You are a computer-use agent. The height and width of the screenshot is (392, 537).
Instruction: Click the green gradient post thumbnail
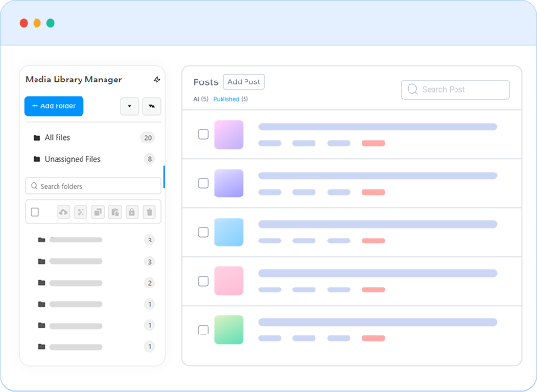click(228, 330)
